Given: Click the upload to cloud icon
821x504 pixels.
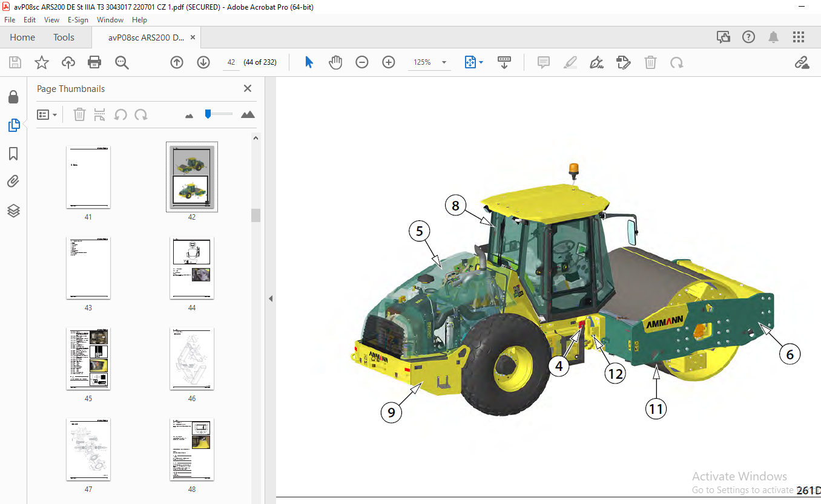Looking at the screenshot, I should click(x=68, y=62).
